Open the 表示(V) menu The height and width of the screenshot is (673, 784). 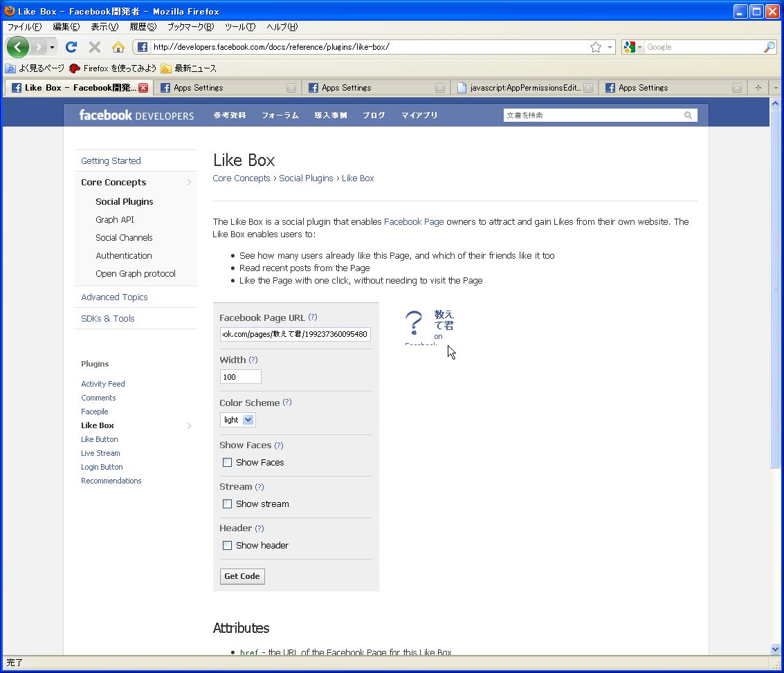pos(104,27)
